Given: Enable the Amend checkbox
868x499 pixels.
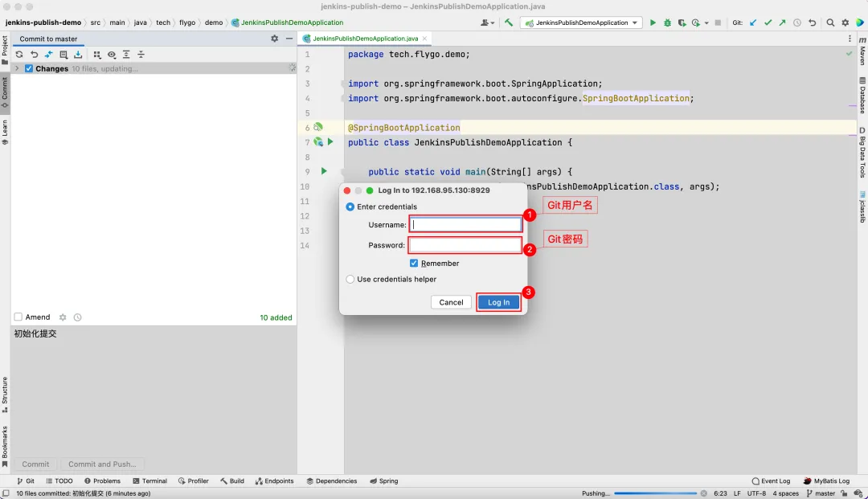Looking at the screenshot, I should point(18,317).
